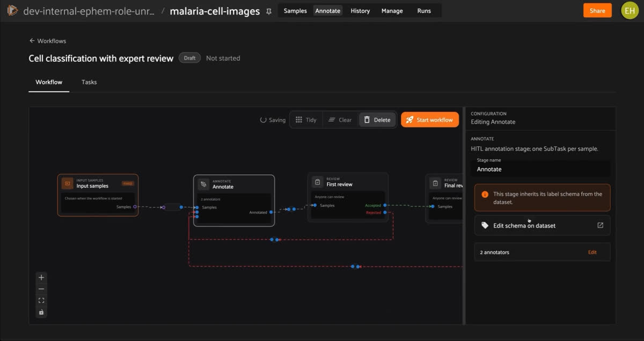Select the Workflow tab
Screen dimensions: 644x341
coord(49,82)
